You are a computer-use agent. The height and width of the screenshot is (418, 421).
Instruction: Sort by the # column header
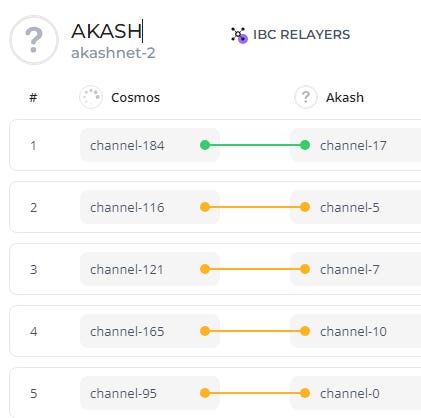click(x=33, y=97)
